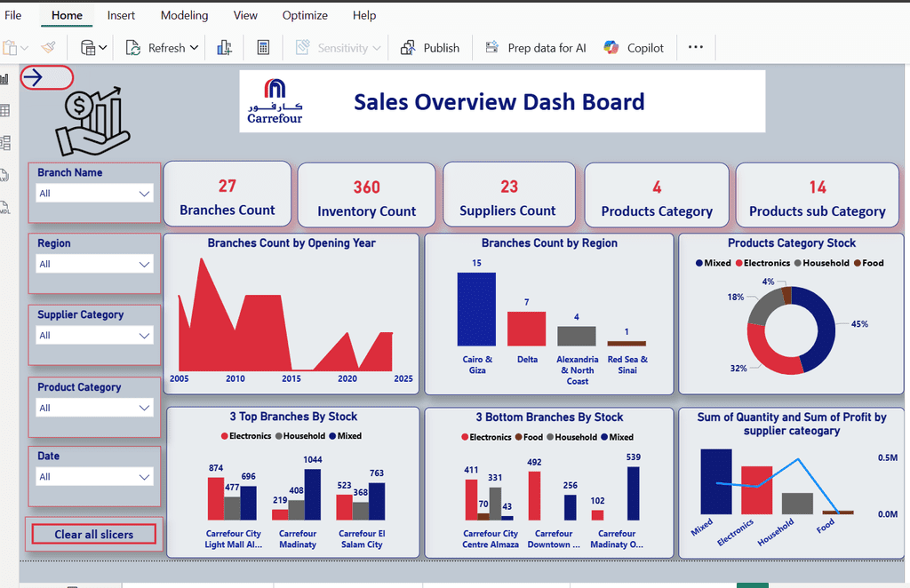Switch to Table view in left sidebar
Screen dimensions: 910x588
(4, 111)
